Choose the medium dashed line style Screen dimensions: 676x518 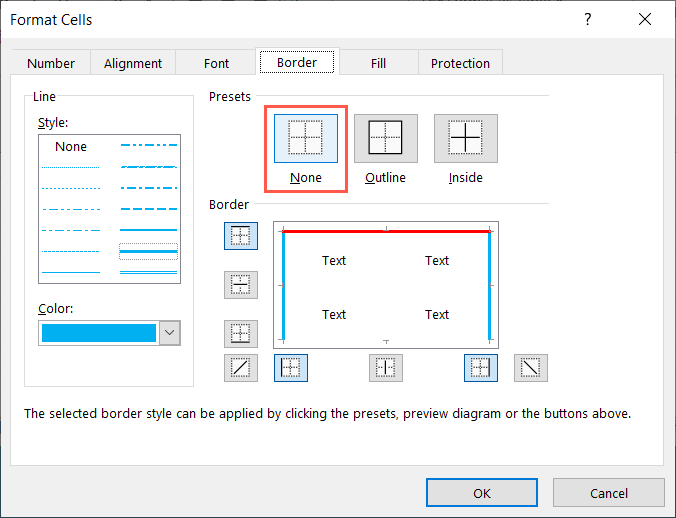[x=149, y=209]
